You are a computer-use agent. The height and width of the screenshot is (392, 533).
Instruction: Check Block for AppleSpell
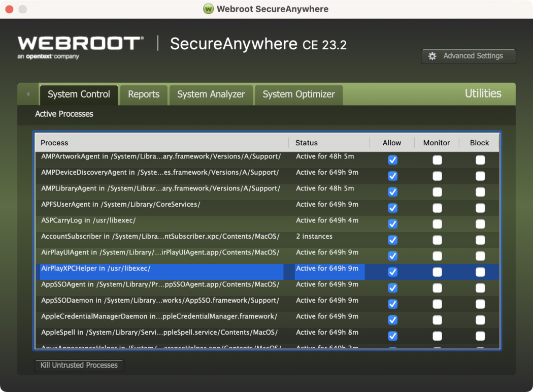tap(480, 336)
